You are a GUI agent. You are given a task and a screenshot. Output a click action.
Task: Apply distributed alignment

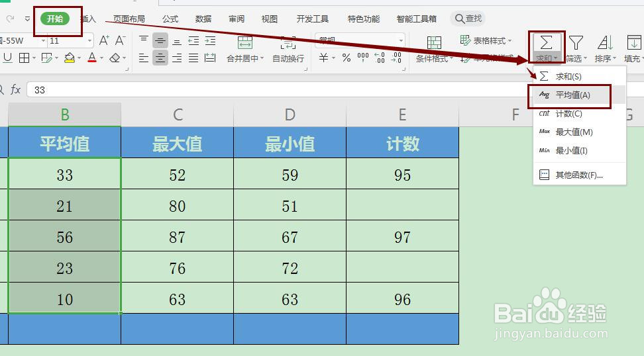pos(210,58)
